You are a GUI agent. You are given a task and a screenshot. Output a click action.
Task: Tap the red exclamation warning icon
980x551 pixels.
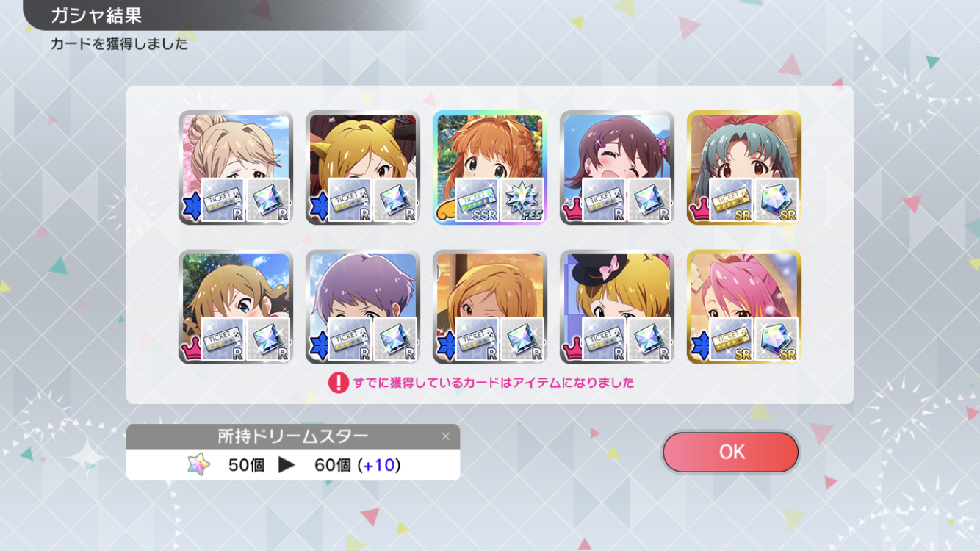pos(338,383)
